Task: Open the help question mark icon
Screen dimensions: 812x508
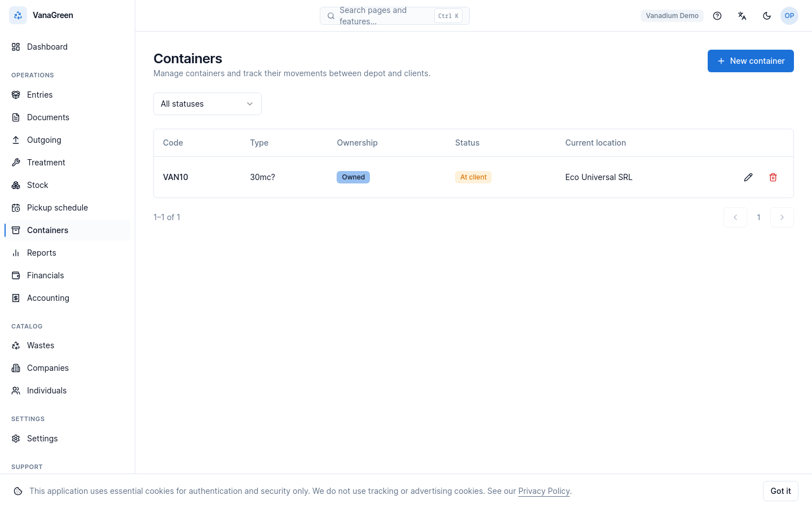Action: [x=717, y=16]
